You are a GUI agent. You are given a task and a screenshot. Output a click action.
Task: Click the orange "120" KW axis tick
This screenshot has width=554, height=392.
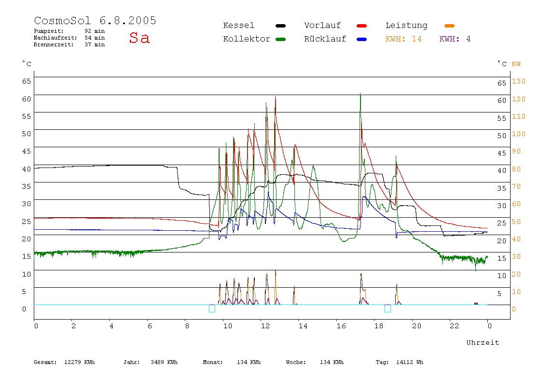[519, 98]
